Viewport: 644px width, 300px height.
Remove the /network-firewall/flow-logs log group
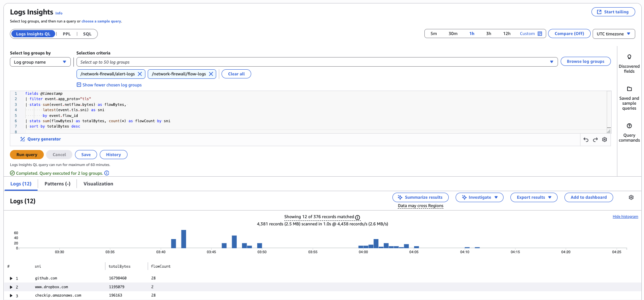tap(211, 74)
